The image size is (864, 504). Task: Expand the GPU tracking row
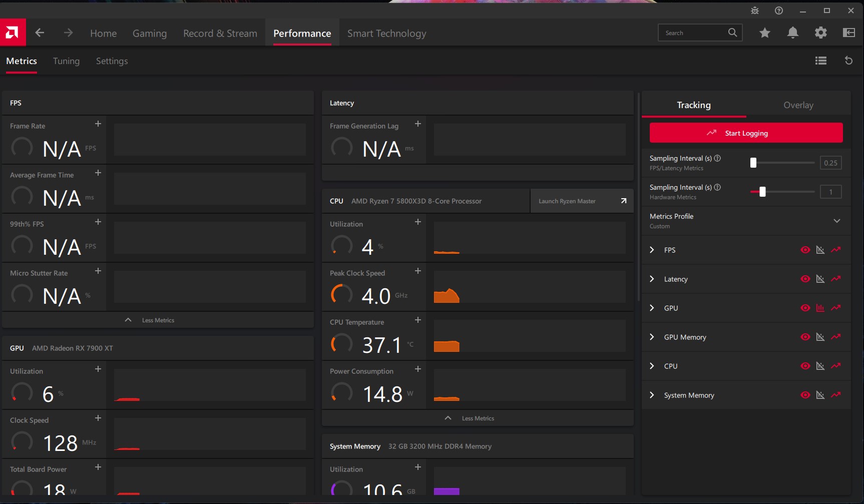[652, 308]
